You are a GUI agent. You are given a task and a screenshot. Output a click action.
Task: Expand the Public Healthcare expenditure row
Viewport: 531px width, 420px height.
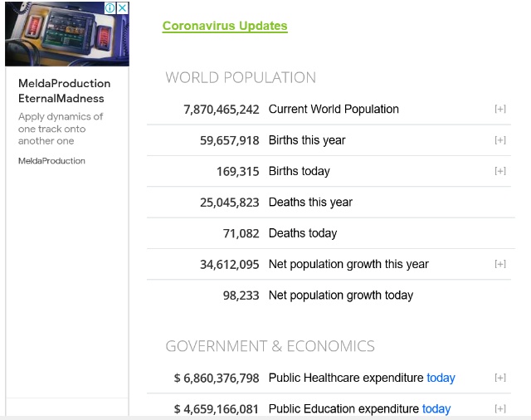point(499,378)
